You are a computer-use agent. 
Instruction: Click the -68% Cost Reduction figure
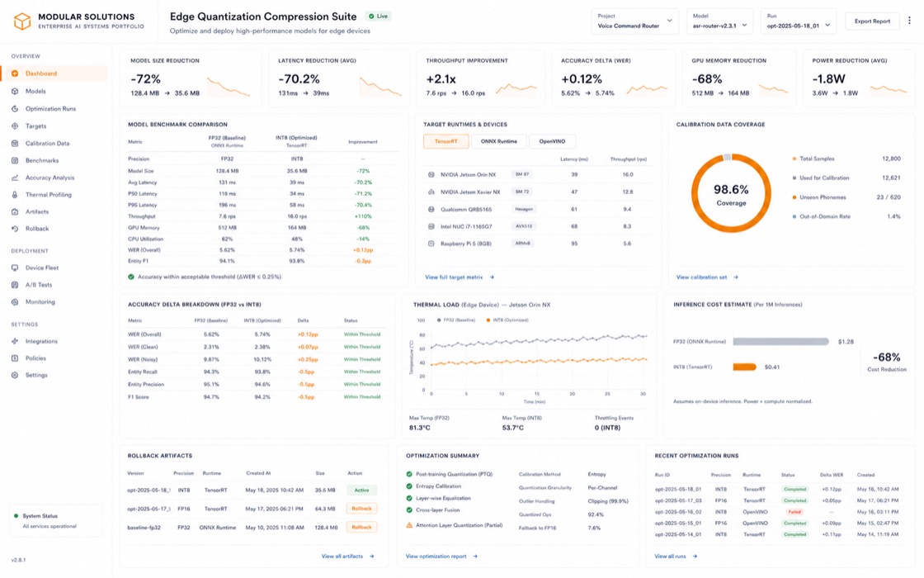coord(886,358)
